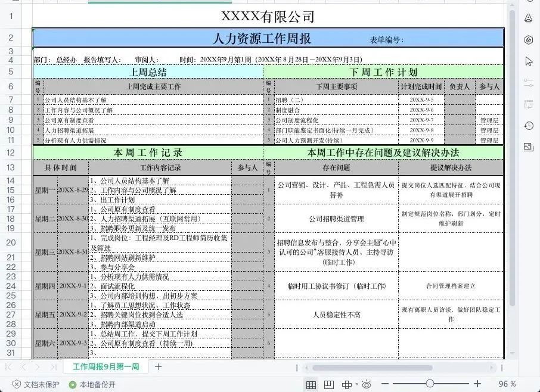Click cell 人力招聘渠道拓展 in last week list
Image resolution: width=540 pixels, height=392 pixels.
tap(153, 130)
